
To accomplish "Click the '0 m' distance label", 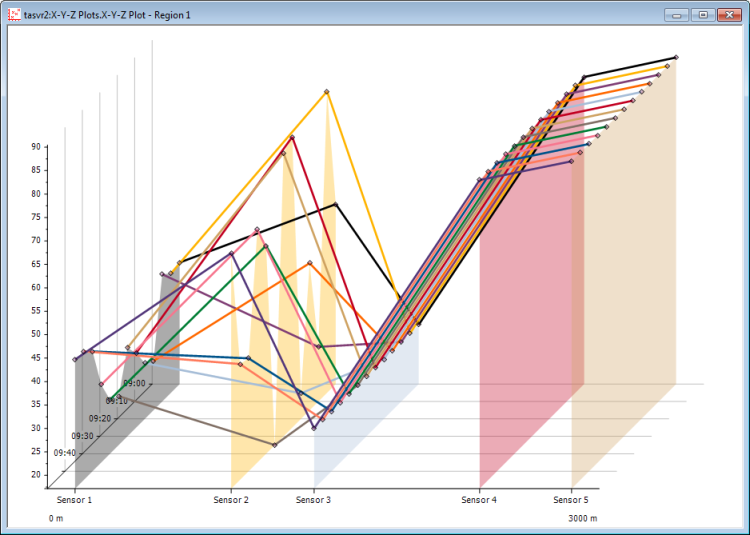I will (56, 518).
